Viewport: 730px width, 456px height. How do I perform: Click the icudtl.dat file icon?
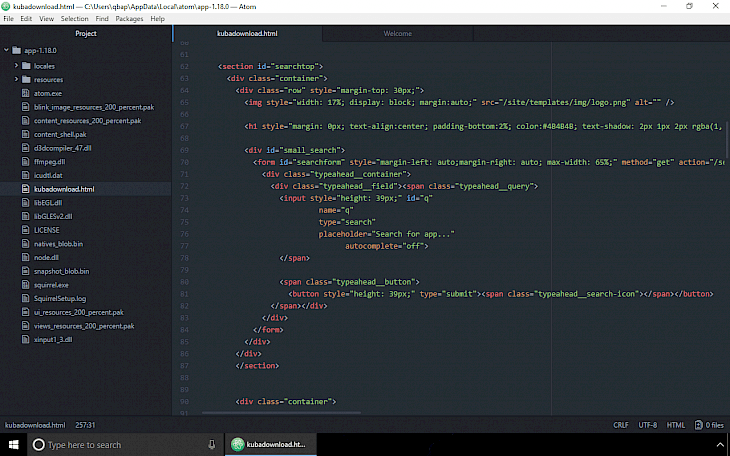(26, 175)
